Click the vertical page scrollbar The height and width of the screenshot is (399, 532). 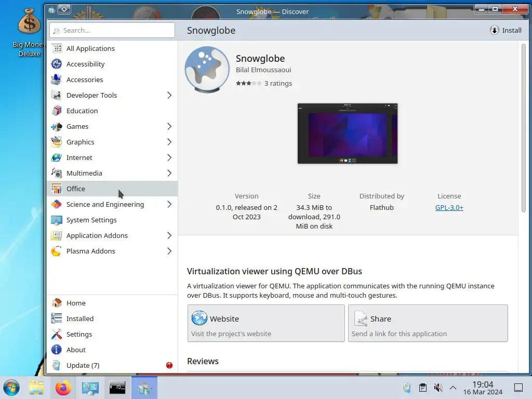pyautogui.click(x=524, y=128)
